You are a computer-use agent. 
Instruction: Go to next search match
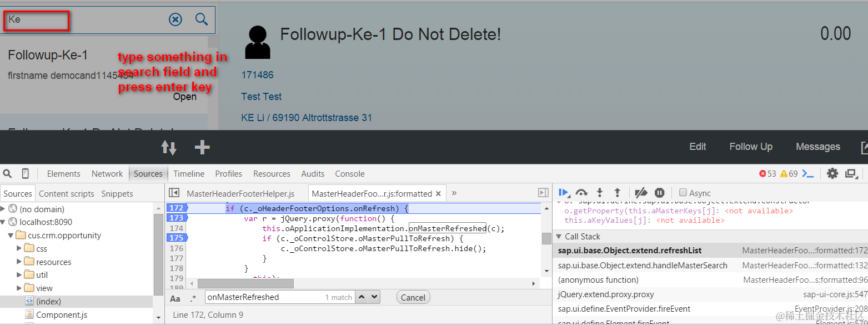pyautogui.click(x=374, y=297)
